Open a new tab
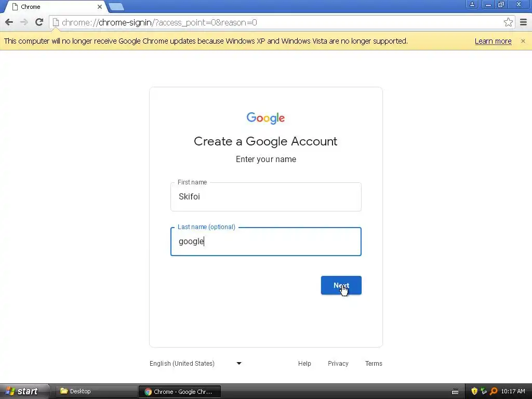 point(116,7)
